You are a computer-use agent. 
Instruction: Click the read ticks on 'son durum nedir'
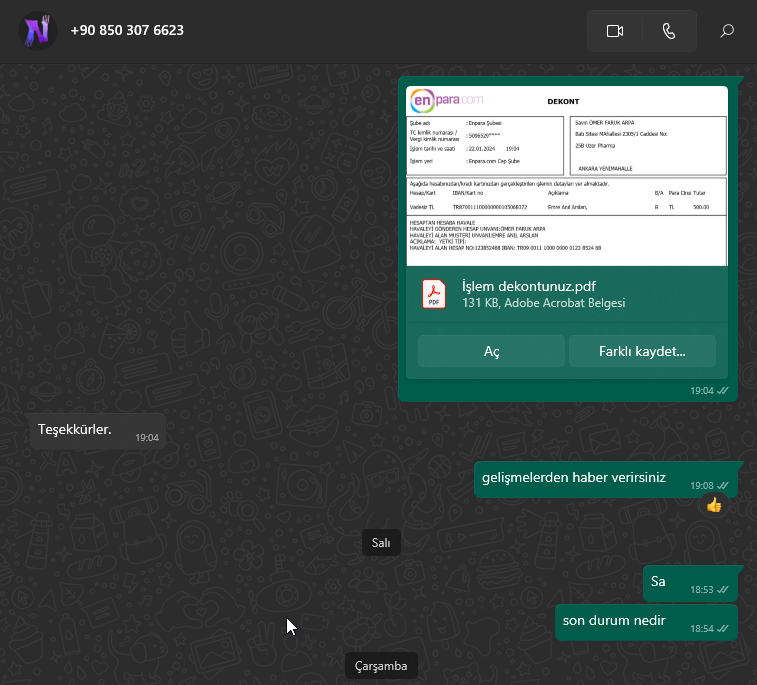click(723, 629)
